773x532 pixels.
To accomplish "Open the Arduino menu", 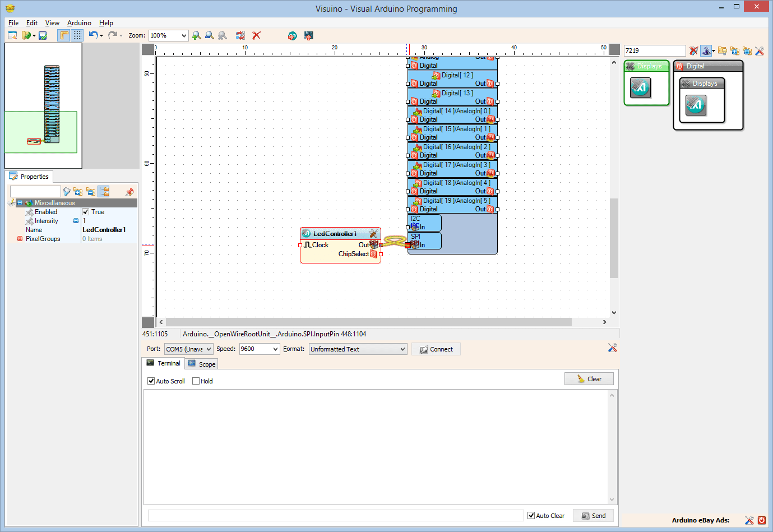I will (x=78, y=23).
